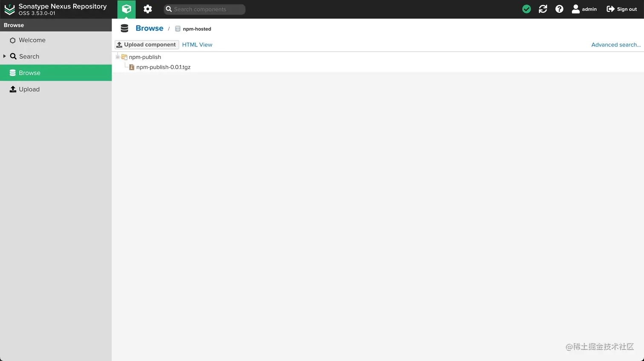
Task: Open the admin user account
Action: pyautogui.click(x=584, y=9)
